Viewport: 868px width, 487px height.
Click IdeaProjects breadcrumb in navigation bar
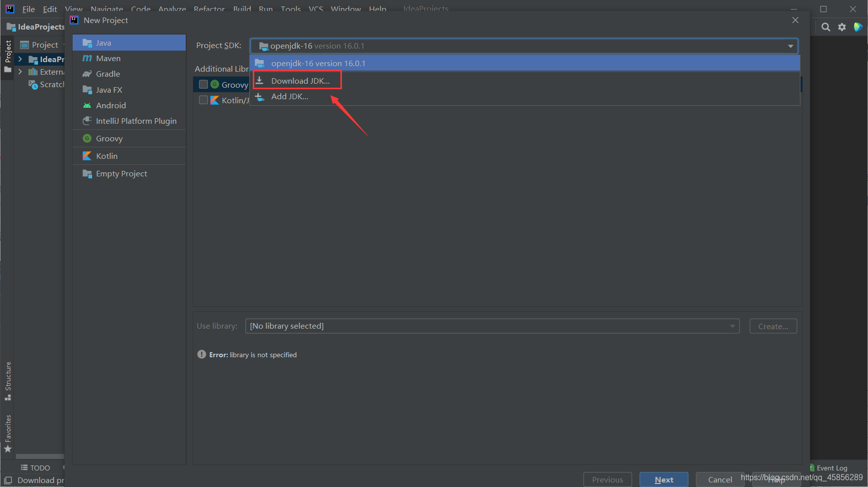tap(36, 27)
